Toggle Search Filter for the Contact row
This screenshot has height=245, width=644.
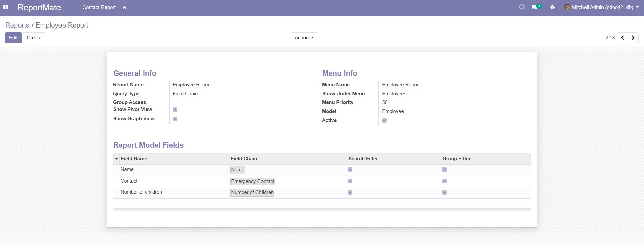click(x=350, y=181)
